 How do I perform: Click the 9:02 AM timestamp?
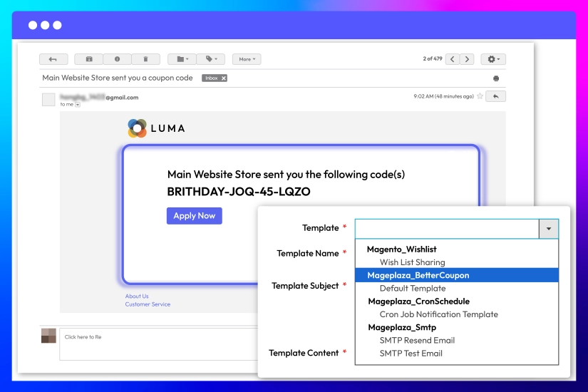tap(443, 96)
